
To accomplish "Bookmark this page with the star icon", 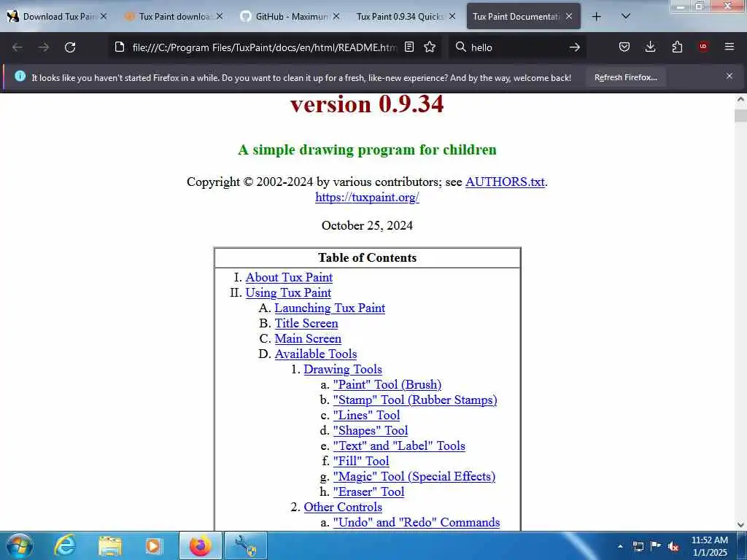I will pos(430,47).
